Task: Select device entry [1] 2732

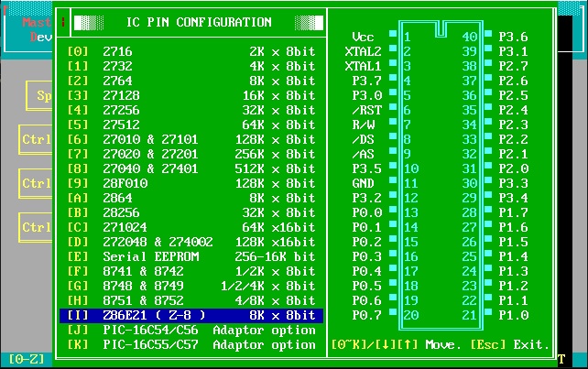Action: [191, 66]
